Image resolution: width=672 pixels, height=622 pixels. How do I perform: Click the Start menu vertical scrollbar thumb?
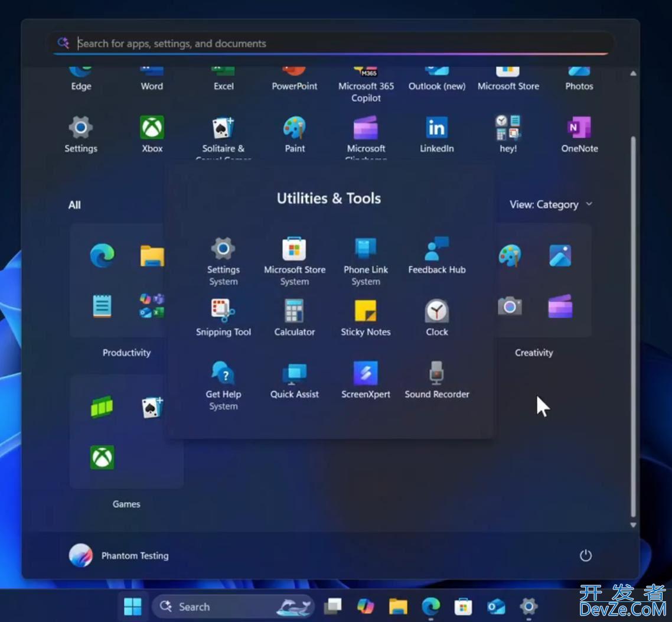click(633, 327)
